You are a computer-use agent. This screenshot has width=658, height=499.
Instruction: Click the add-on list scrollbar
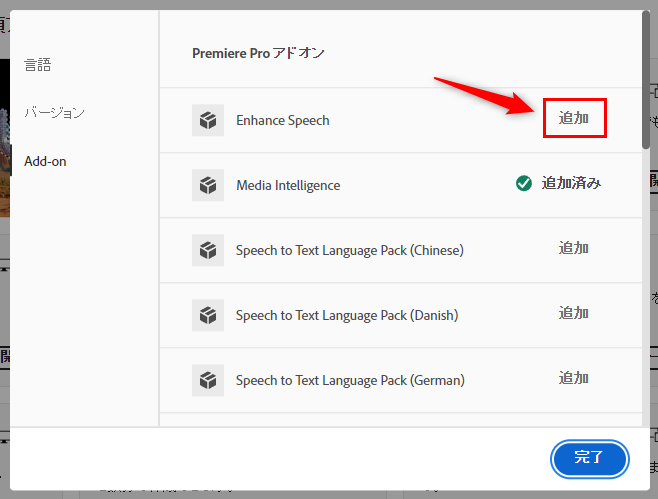(646, 90)
